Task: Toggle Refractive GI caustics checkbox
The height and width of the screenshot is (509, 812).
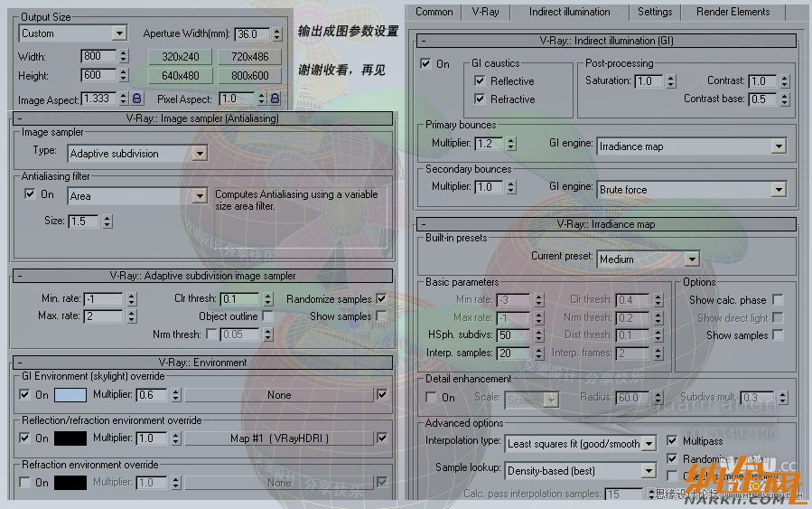Action: pos(480,99)
